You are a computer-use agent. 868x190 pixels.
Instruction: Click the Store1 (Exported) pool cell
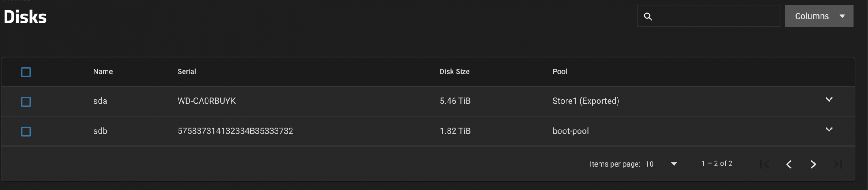point(586,101)
